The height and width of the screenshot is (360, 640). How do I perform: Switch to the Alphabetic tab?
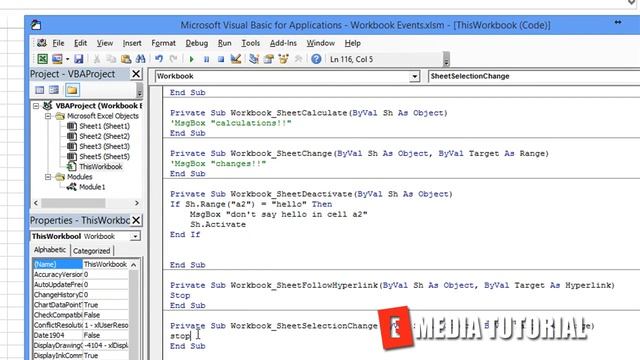pos(50,250)
